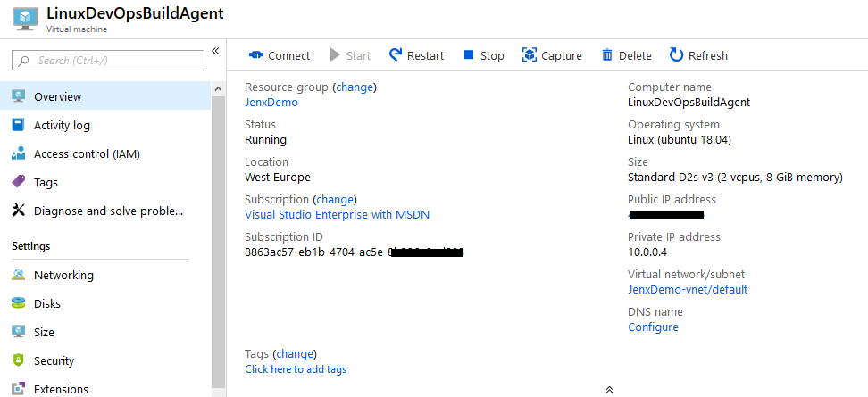This screenshot has width=868, height=397.
Task: Click the virtual machine icon beside the title
Action: coord(27,18)
